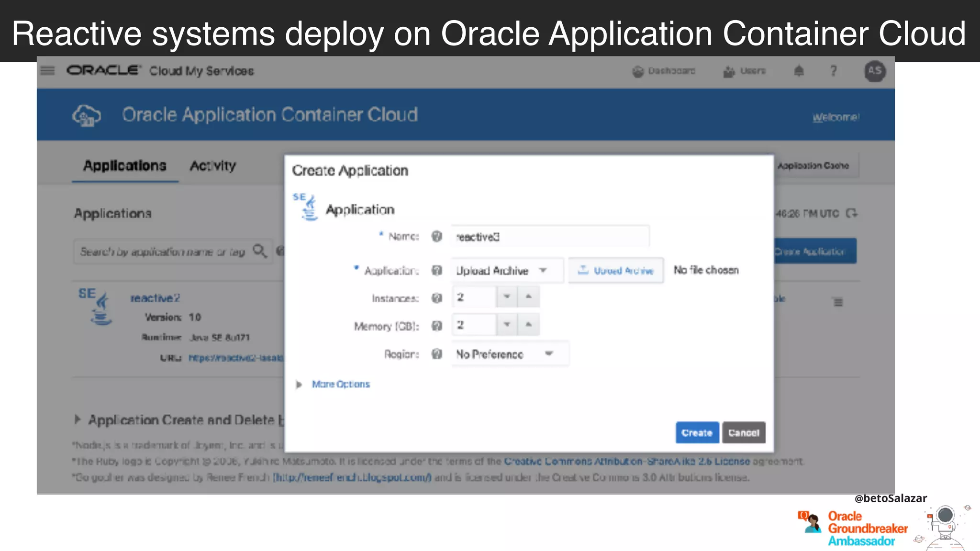
Task: Decrease the Memory (GB) value
Action: pyautogui.click(x=507, y=325)
